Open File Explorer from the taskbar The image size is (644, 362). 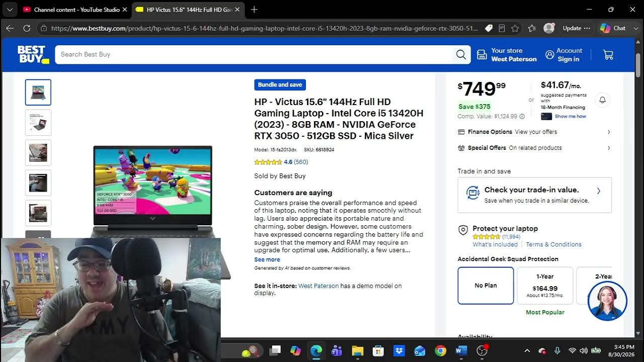coord(357,351)
